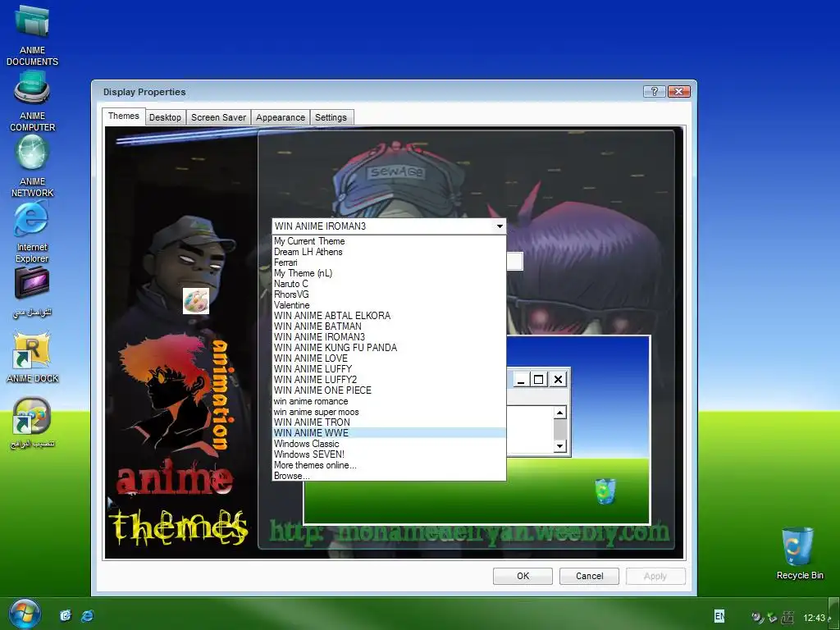Select Windows Classic theme
The image size is (840, 630).
[389, 444]
